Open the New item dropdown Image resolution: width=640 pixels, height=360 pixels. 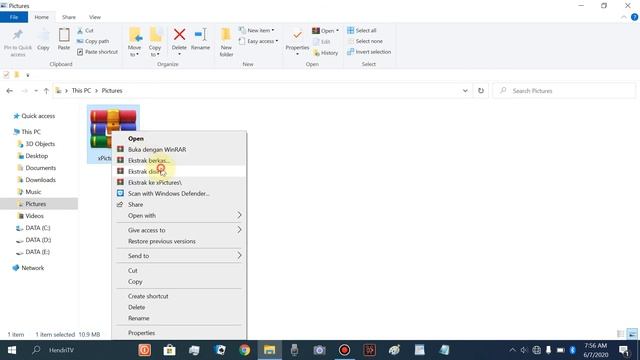[257, 31]
